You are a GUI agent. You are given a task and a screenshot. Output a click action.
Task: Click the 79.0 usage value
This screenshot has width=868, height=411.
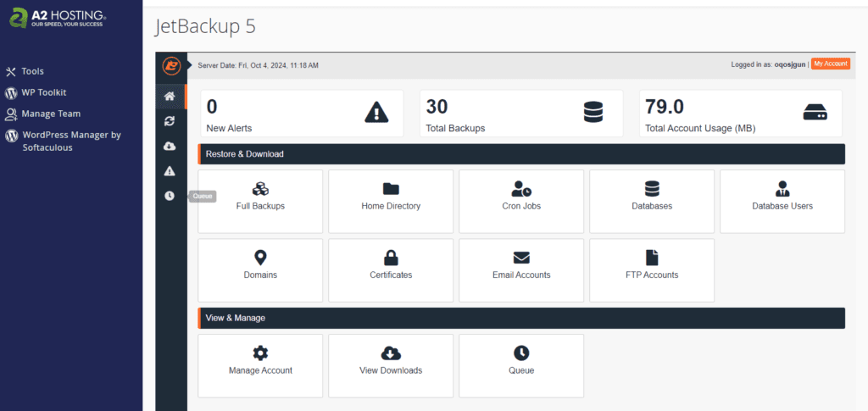tap(665, 106)
